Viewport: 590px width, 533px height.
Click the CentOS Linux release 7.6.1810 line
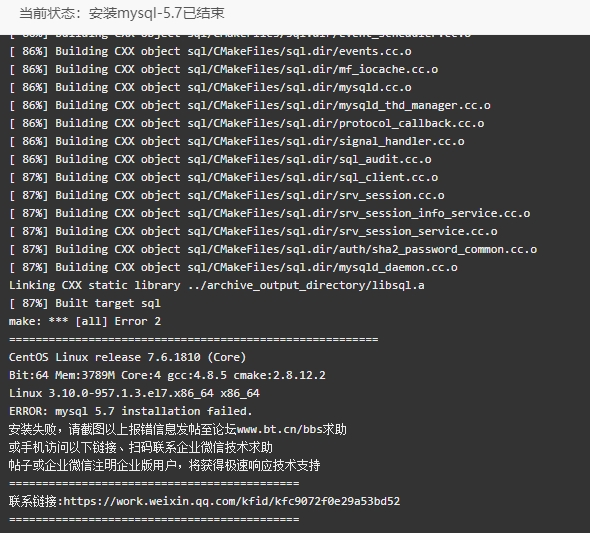[x=127, y=357]
